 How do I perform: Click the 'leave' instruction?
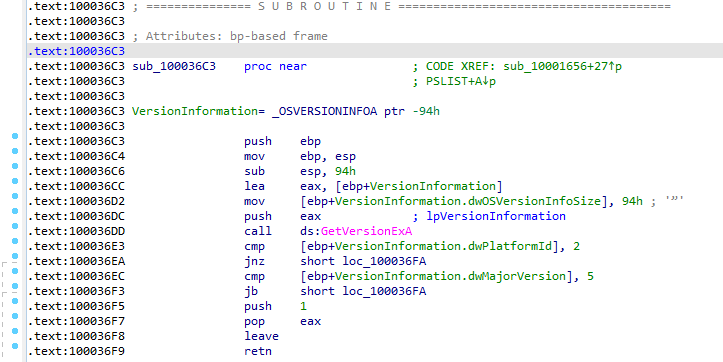pyautogui.click(x=261, y=336)
